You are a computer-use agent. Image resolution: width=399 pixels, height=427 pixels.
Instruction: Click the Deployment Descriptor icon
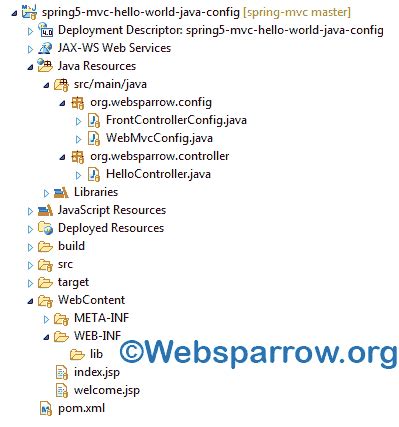click(x=45, y=30)
